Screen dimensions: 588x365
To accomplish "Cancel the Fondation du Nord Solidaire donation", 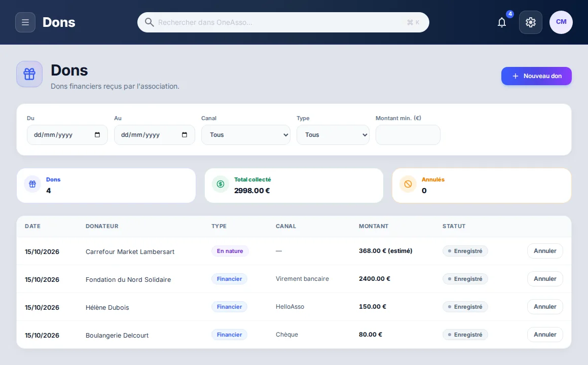I will 545,279.
